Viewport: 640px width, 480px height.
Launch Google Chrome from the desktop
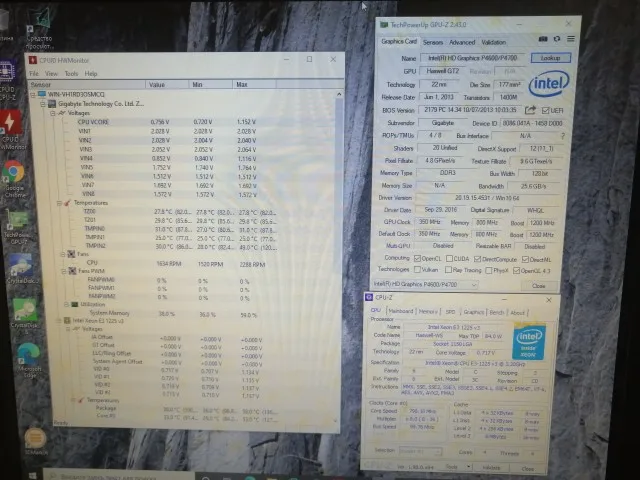point(14,178)
